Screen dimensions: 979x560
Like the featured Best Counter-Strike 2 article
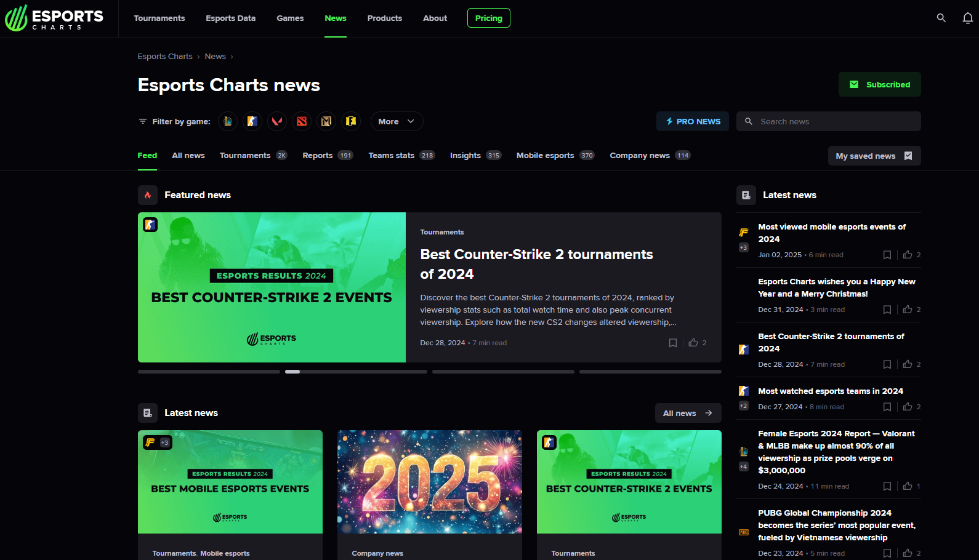coord(693,343)
